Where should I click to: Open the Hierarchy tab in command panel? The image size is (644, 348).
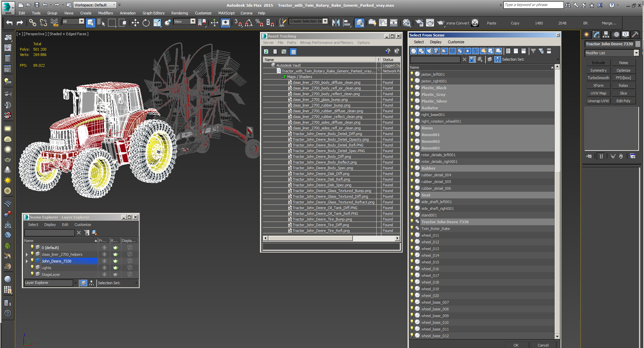pyautogui.click(x=606, y=34)
